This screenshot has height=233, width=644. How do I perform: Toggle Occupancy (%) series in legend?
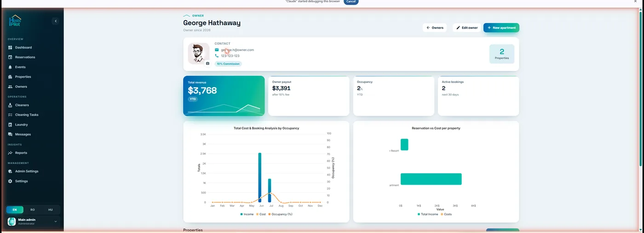(281, 214)
